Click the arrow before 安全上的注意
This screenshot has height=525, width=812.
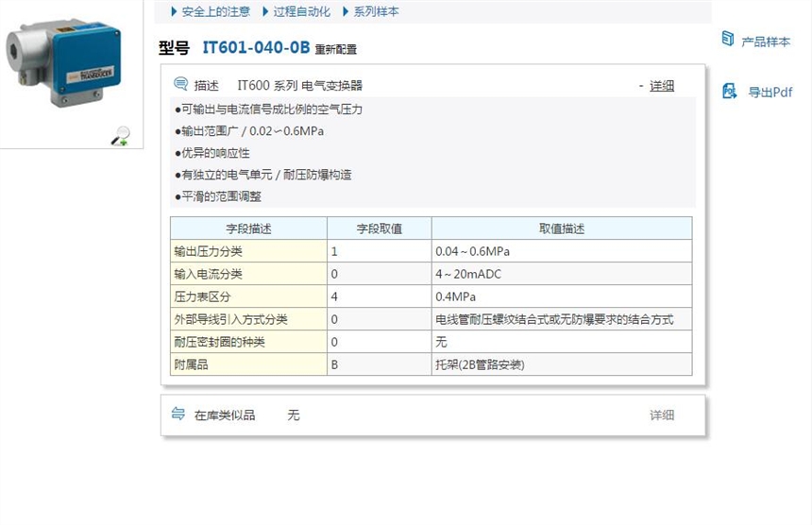coord(174,11)
